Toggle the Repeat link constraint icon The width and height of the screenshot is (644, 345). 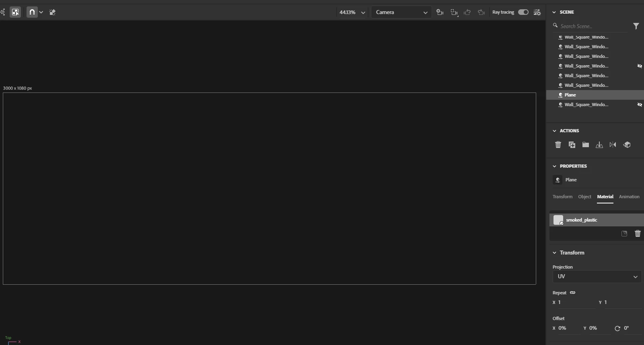572,293
